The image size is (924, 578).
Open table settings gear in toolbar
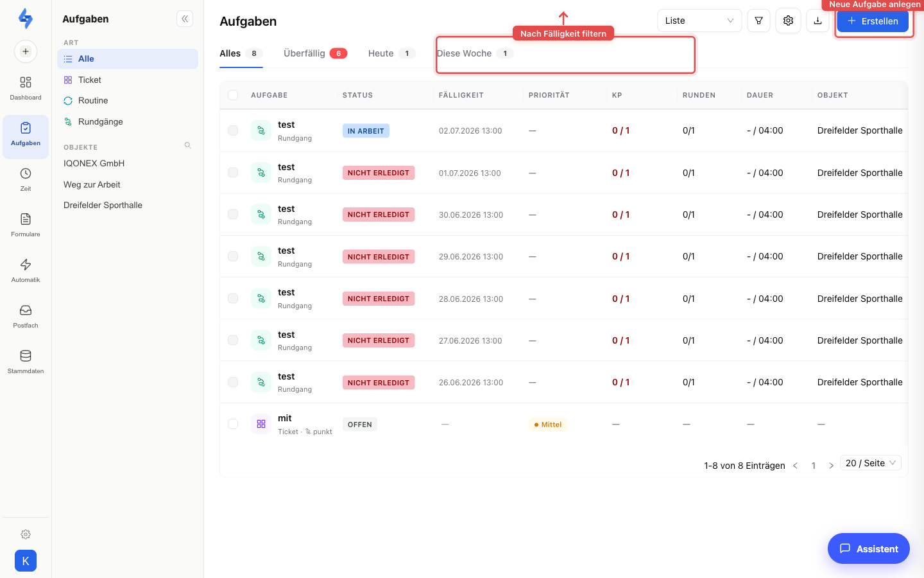point(788,21)
